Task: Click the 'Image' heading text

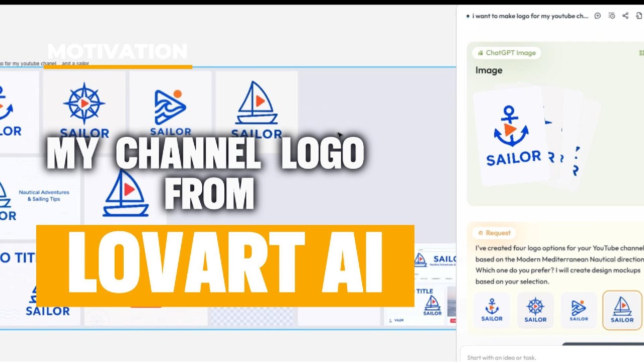Action: click(489, 70)
